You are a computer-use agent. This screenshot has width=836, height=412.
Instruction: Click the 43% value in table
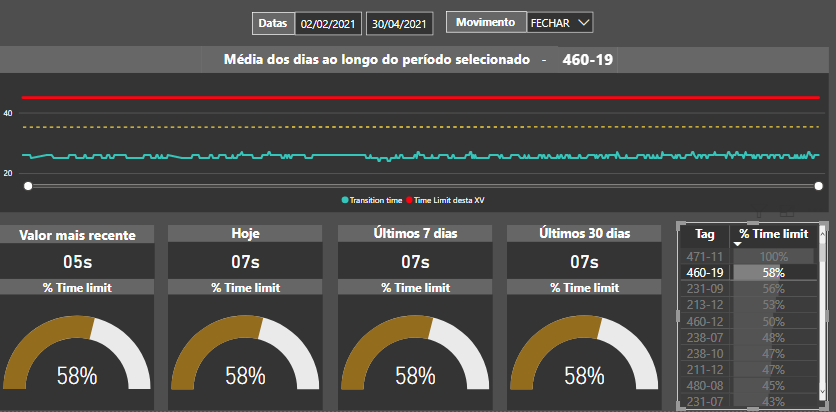tap(774, 401)
